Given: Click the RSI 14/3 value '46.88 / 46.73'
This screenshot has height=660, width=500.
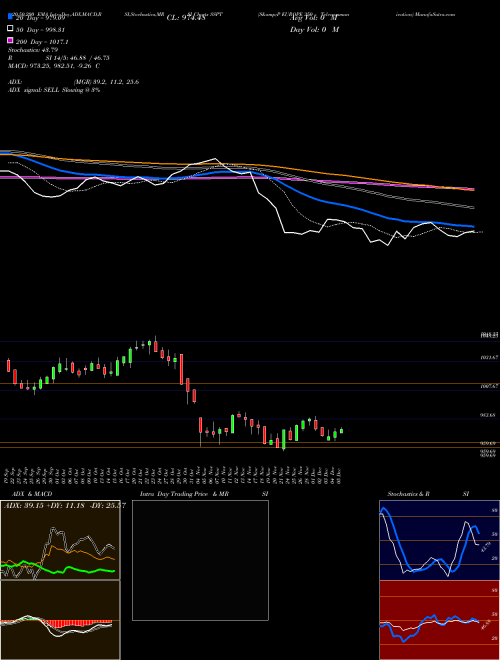Looking at the screenshot, I should [90, 58].
